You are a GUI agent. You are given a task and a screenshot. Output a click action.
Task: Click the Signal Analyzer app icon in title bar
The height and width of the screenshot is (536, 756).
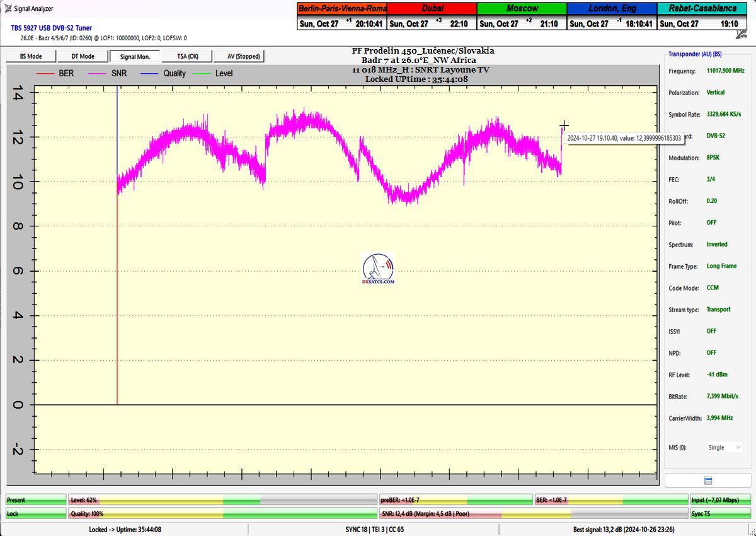tap(8, 8)
